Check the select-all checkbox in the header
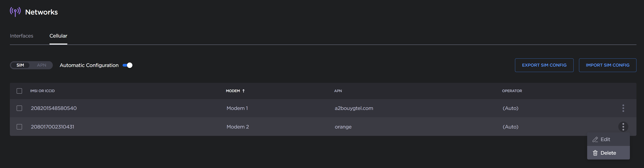The width and height of the screenshot is (644, 168). coord(19,91)
